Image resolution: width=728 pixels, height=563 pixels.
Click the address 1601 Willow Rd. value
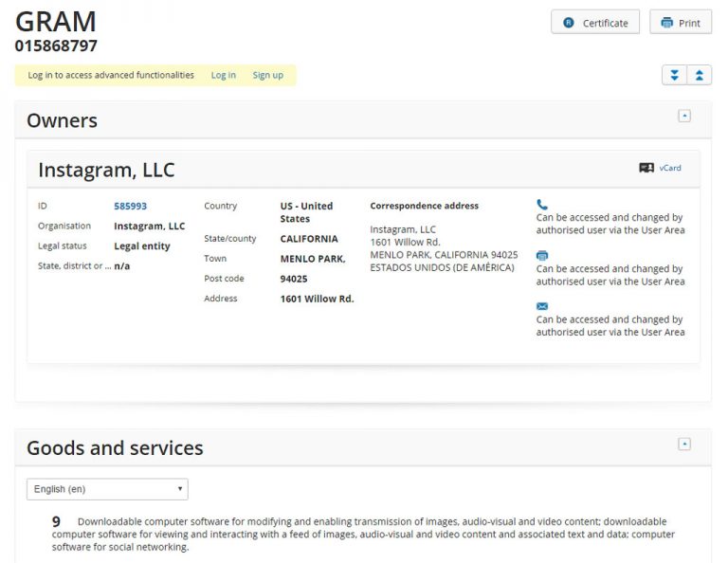click(318, 299)
